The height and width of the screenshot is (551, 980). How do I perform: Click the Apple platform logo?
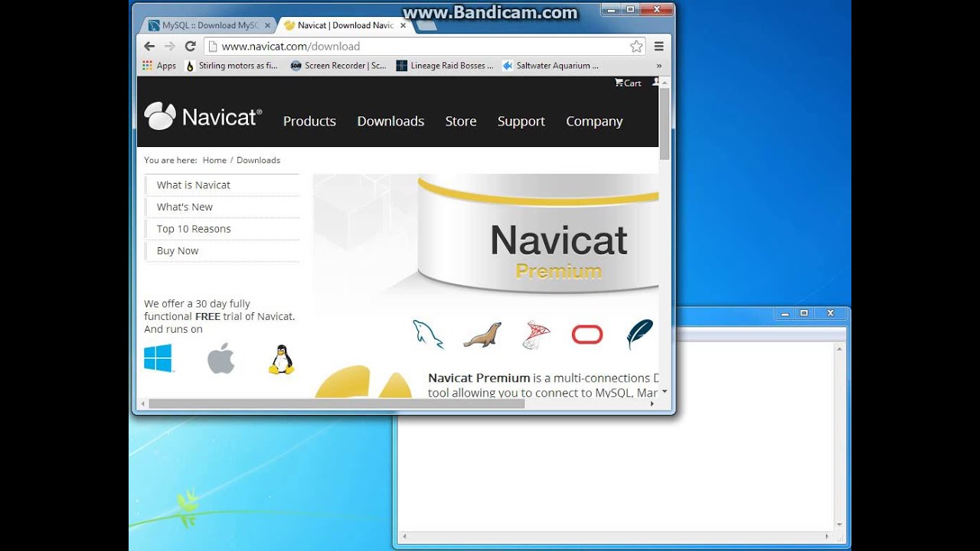coord(220,358)
